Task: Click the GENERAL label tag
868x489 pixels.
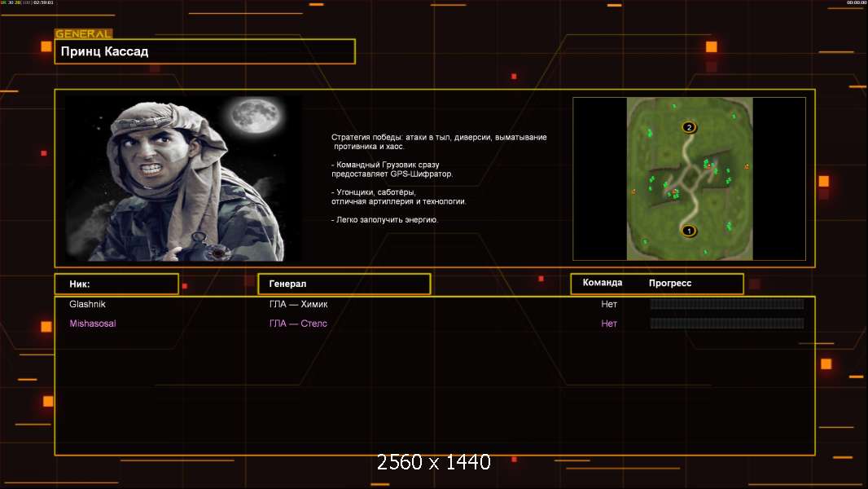Action: (x=84, y=33)
